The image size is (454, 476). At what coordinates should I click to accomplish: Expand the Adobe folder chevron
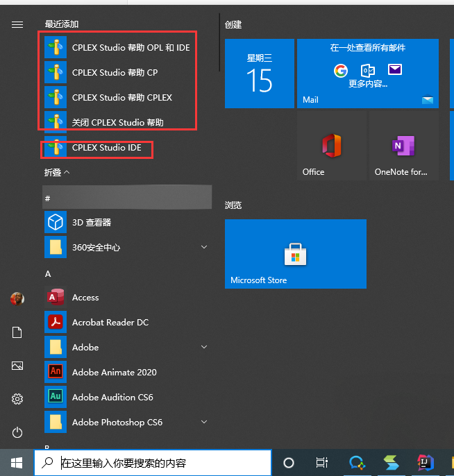point(204,347)
